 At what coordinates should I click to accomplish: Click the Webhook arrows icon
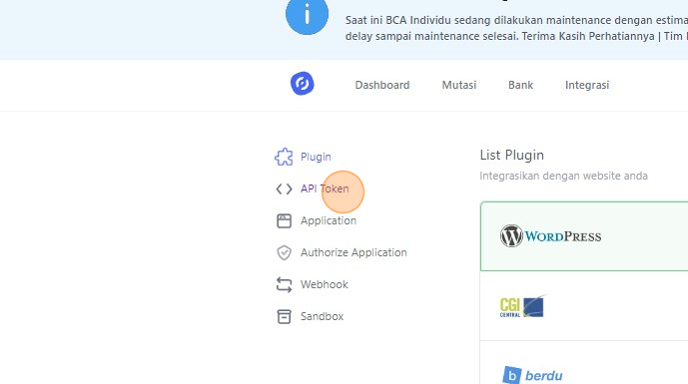(x=284, y=285)
